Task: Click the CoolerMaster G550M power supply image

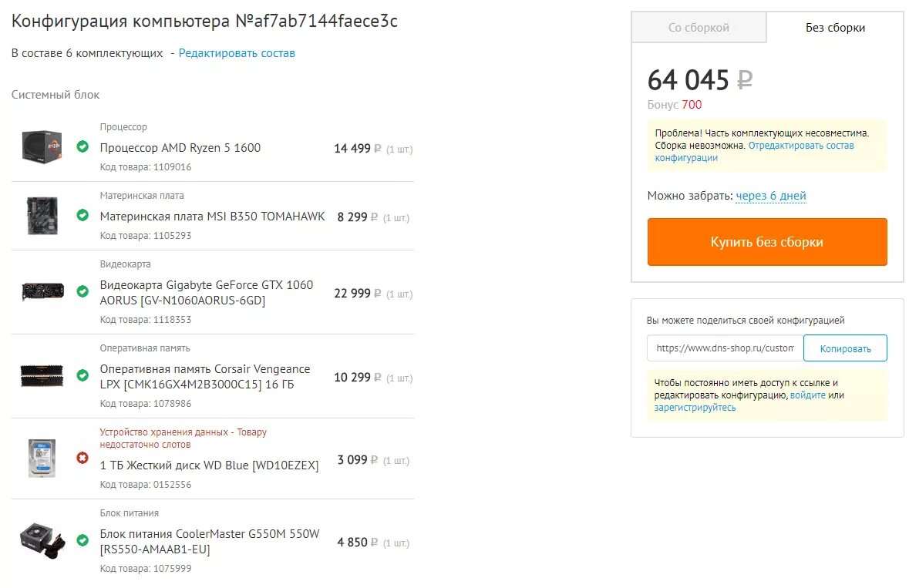Action: coord(42,540)
